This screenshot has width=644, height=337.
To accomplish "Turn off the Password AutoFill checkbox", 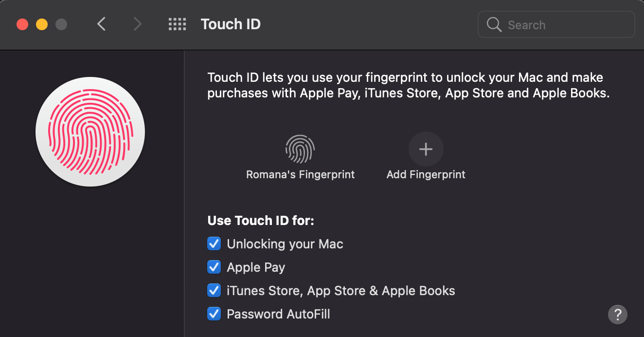I will [x=214, y=314].
